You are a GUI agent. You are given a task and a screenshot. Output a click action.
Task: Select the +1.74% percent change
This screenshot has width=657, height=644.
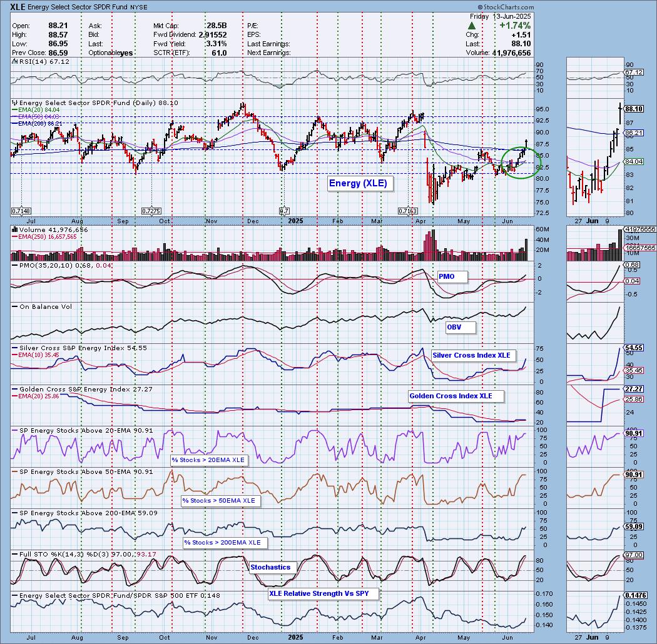(515, 26)
